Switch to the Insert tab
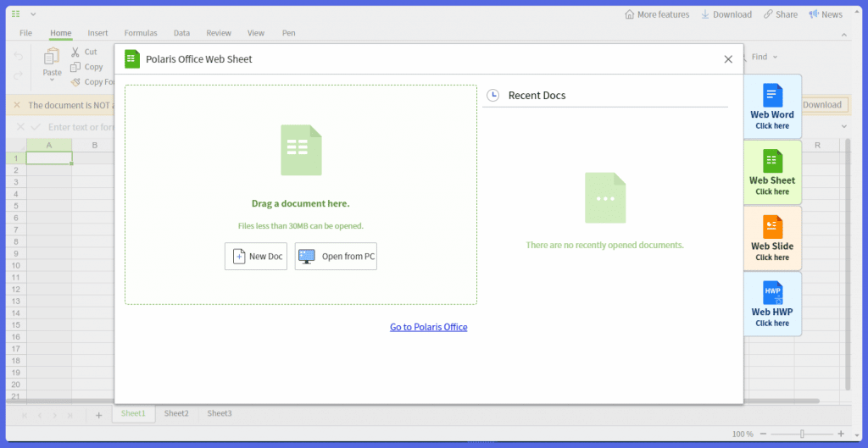 coord(98,33)
